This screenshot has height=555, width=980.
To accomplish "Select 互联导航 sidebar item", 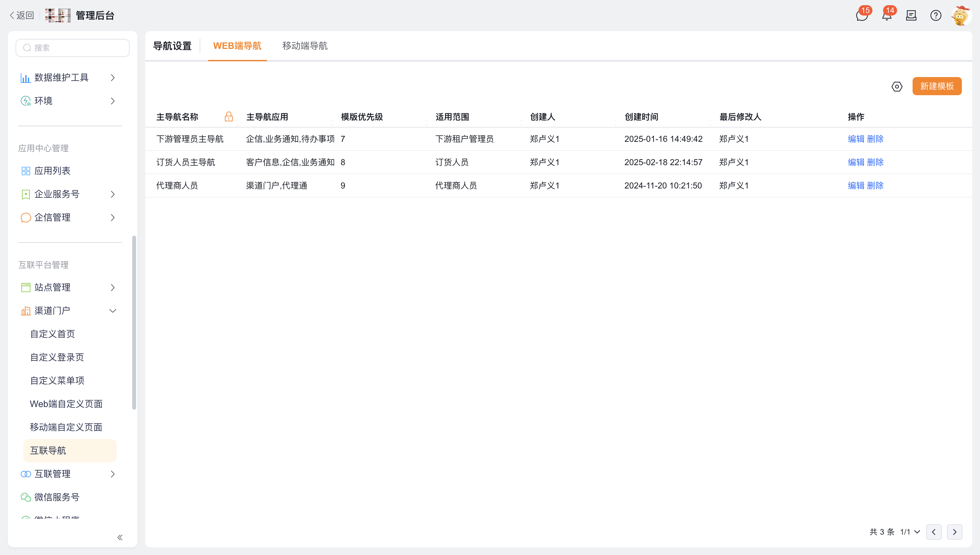I will click(70, 450).
